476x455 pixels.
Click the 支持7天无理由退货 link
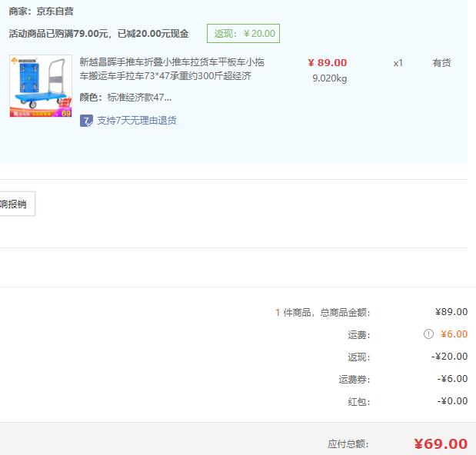click(137, 121)
